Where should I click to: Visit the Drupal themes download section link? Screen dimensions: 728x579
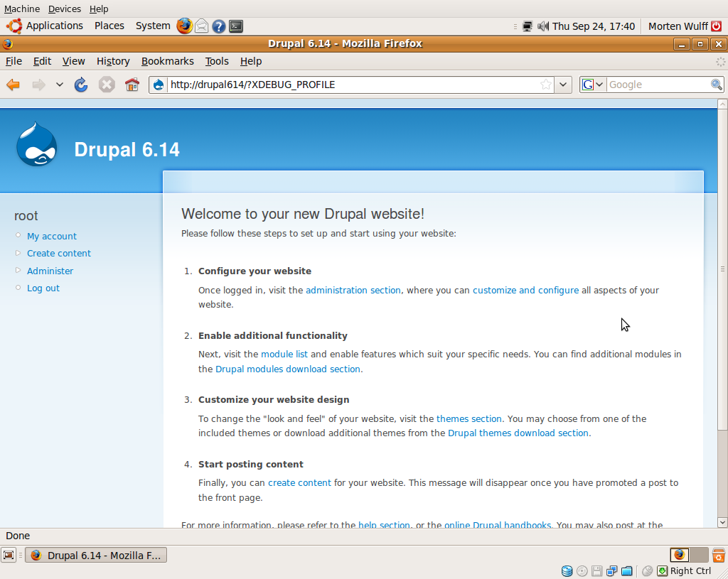518,433
